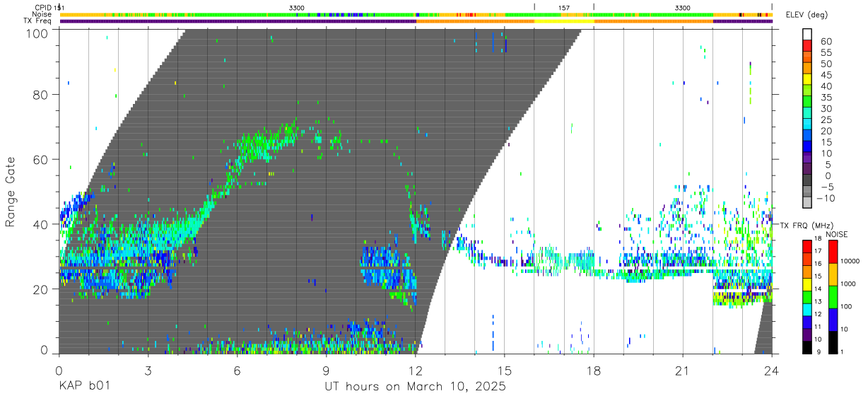Click the 'UT hours on March 10, 2025' title
Screen dimensions: 868x401
click(415, 387)
